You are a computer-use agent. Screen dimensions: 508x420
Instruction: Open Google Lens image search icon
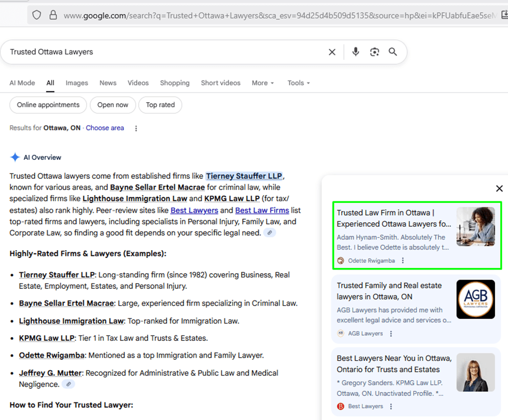click(x=374, y=52)
